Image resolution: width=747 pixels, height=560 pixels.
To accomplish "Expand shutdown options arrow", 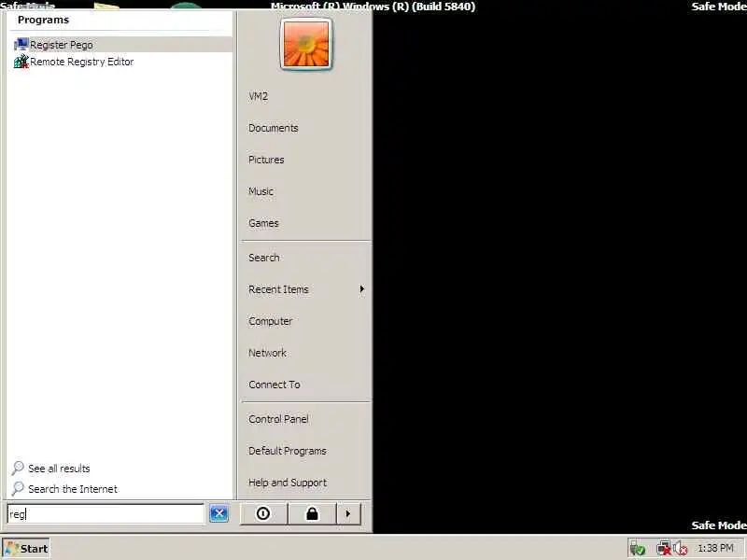I will point(348,514).
